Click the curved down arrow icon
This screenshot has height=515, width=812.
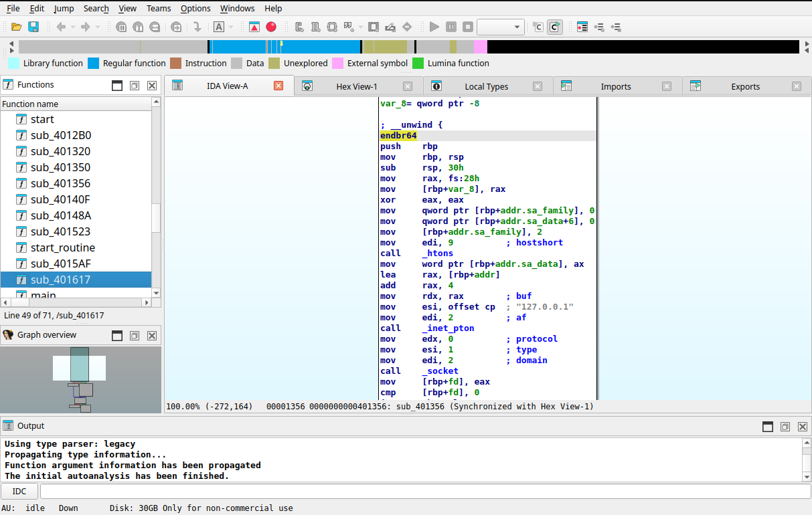(197, 27)
